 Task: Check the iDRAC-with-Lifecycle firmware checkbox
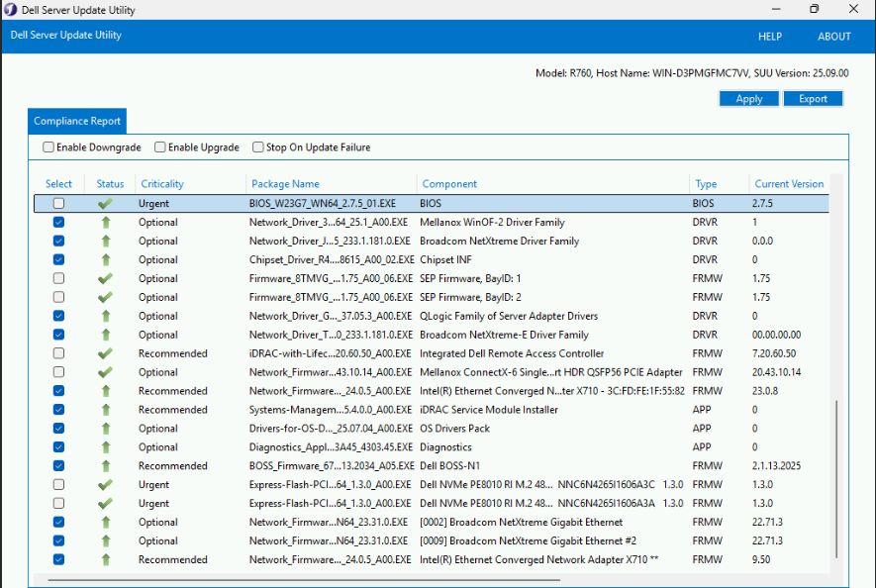coord(58,353)
